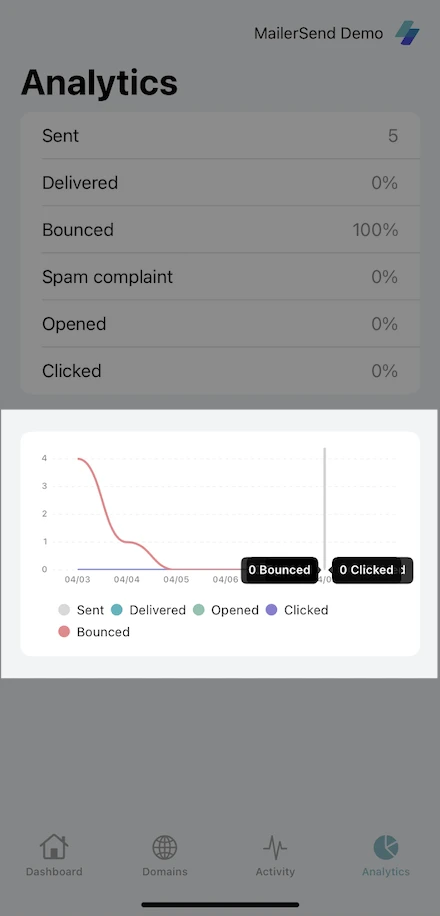Select the Spam complaint row

220,276
